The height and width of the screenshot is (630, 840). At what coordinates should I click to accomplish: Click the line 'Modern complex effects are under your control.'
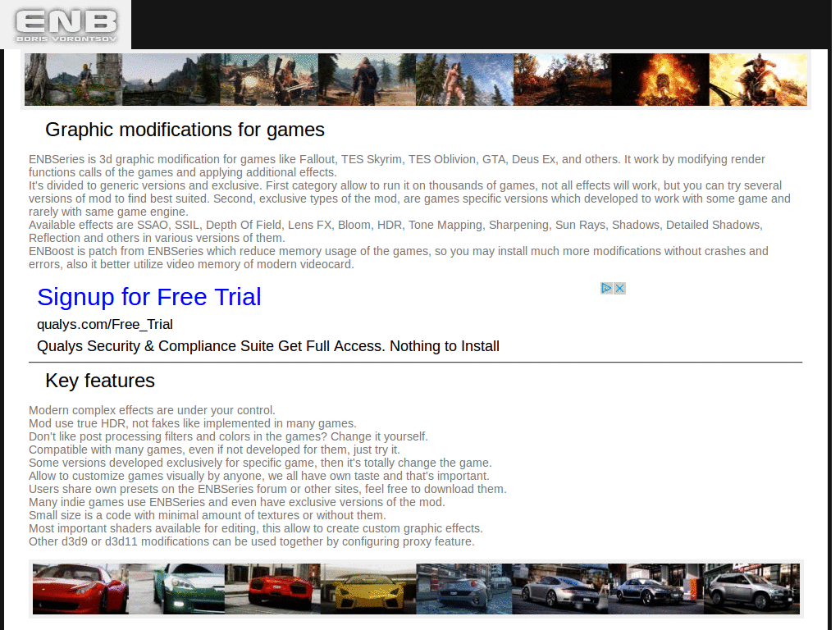(x=152, y=410)
